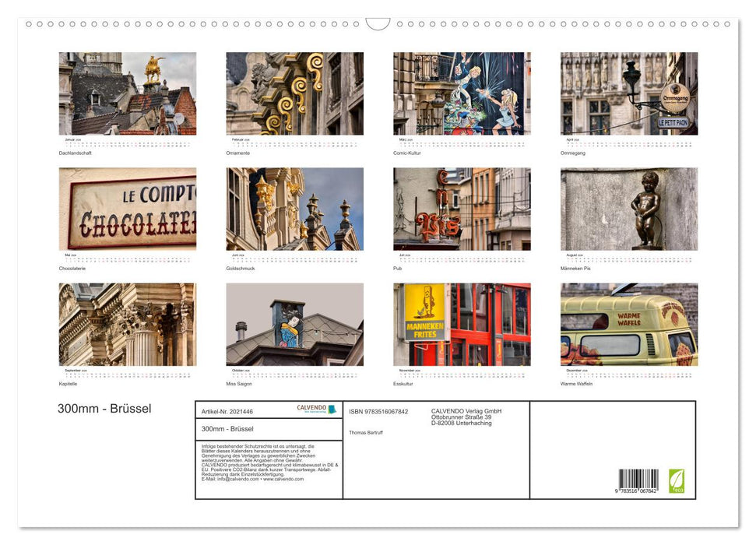The image size is (756, 545).
Task: Open the Pub neon sign photo
Action: 462,209
